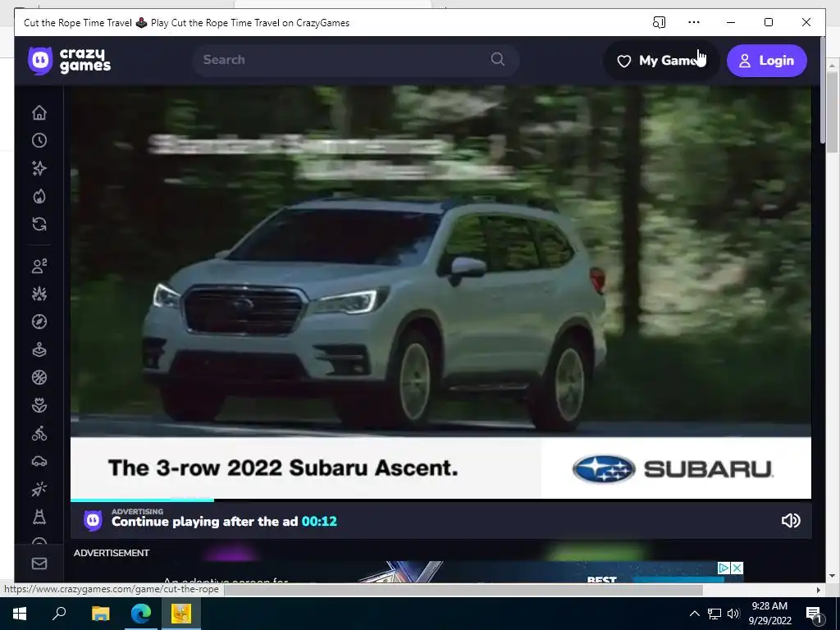Open My Games favorites
Screen dimensions: 840x630
pos(662,61)
